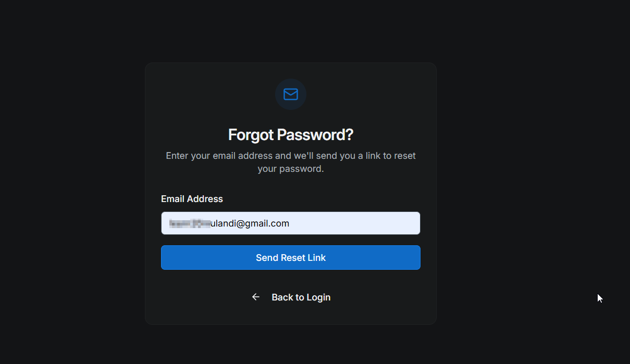Click the "Enter your email address" instruction line
Image resolution: width=630 pixels, height=364 pixels.
click(x=291, y=156)
